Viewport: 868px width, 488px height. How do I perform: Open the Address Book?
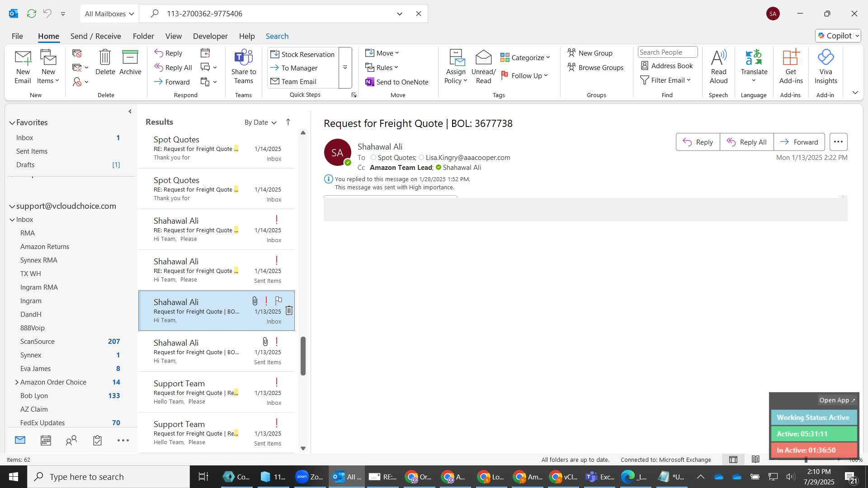(x=667, y=66)
